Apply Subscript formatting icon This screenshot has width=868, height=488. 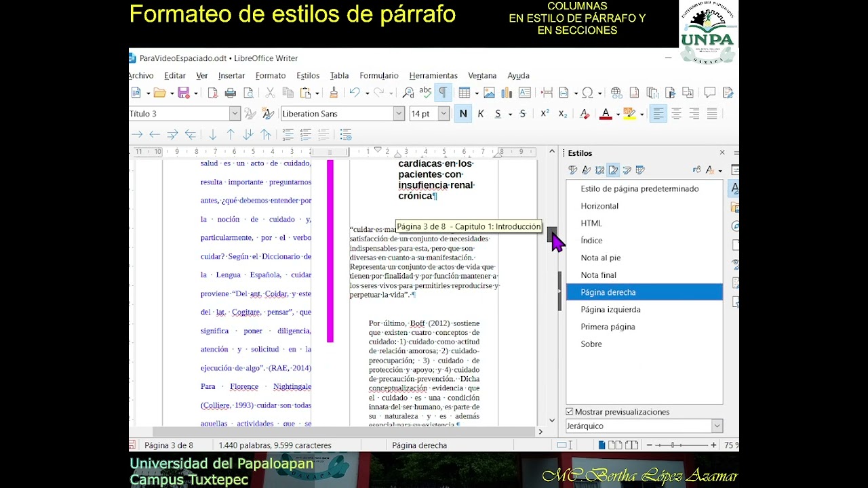(562, 114)
